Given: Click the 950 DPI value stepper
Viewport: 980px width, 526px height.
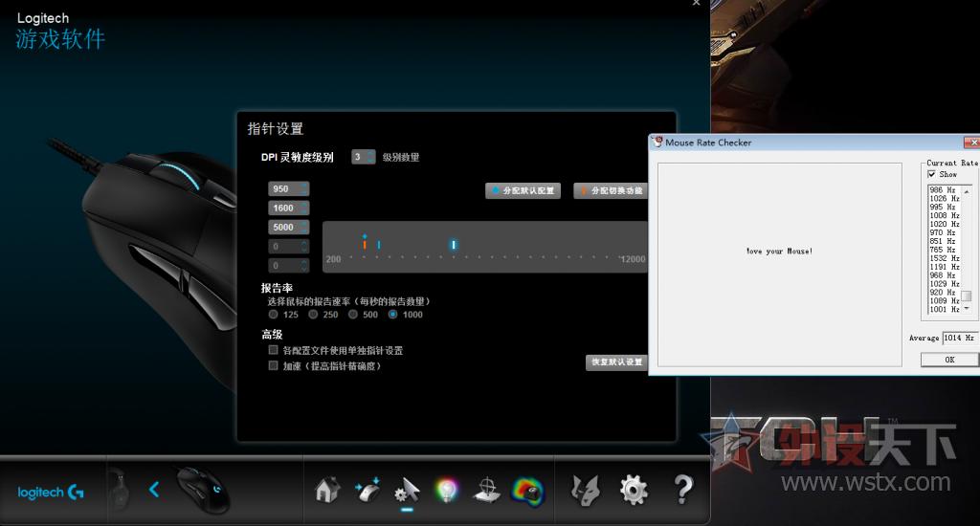Looking at the screenshot, I should [289, 189].
